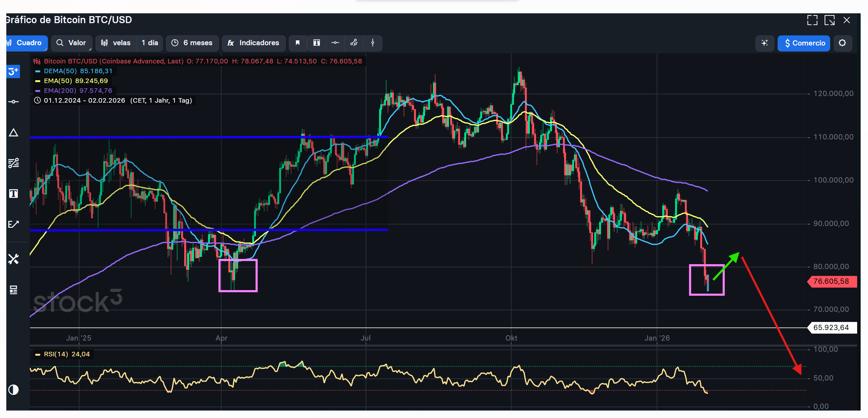Viewport: 868px width, 418px height.
Task: Click the DEMA(50) blue color swatch
Action: [38, 71]
